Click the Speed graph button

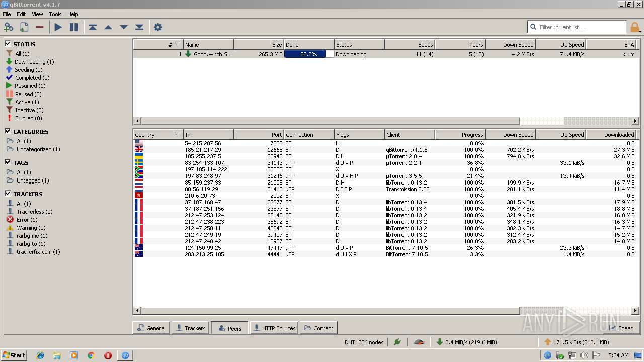621,328
